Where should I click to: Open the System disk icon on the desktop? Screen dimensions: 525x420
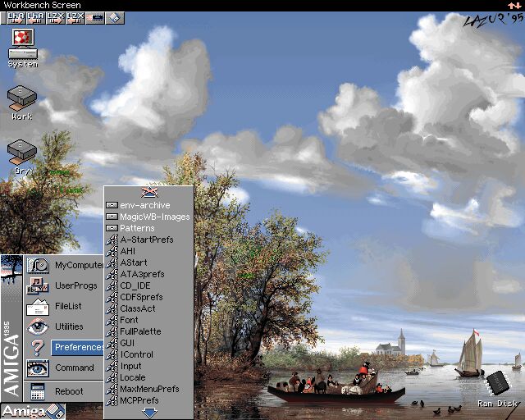[23, 48]
